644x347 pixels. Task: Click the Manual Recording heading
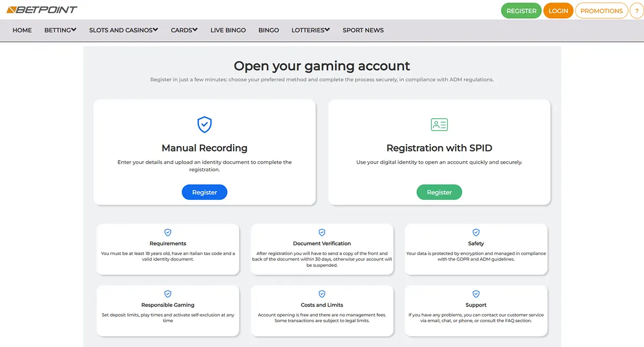coord(204,148)
